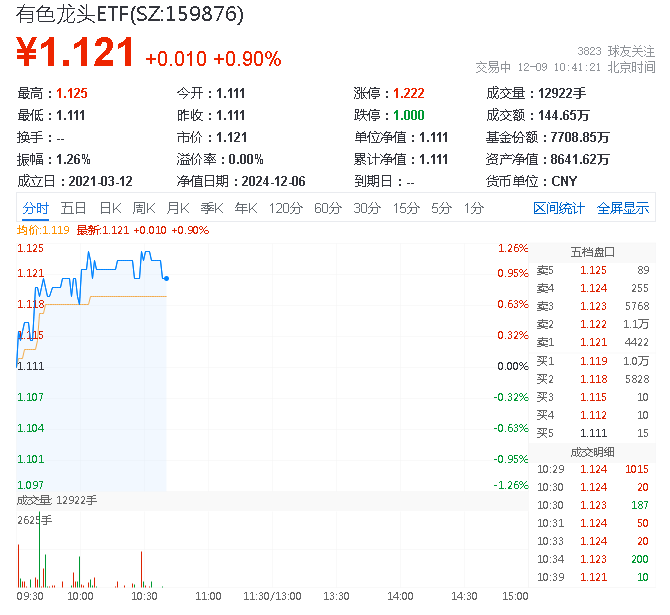Select the 30分 interval tab
Image resolution: width=670 pixels, height=615 pixels.
367,208
